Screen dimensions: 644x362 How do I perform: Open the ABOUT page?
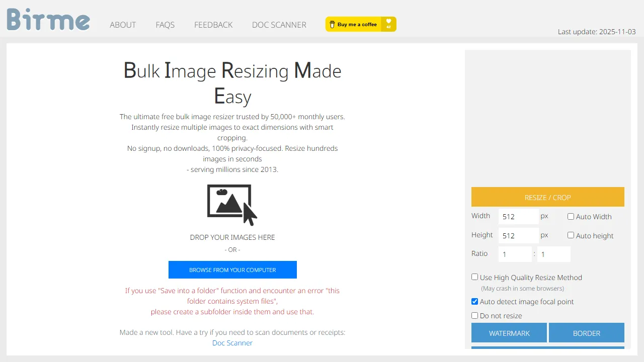click(x=123, y=25)
